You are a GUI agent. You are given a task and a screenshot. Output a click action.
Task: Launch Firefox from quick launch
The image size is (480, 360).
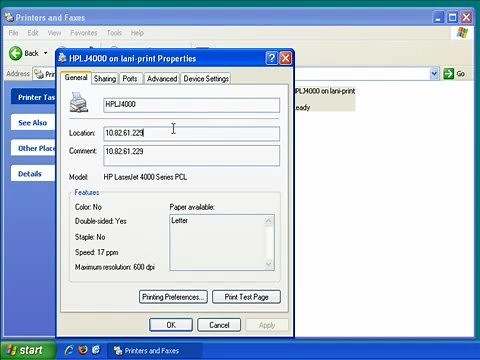pyautogui.click(x=83, y=350)
